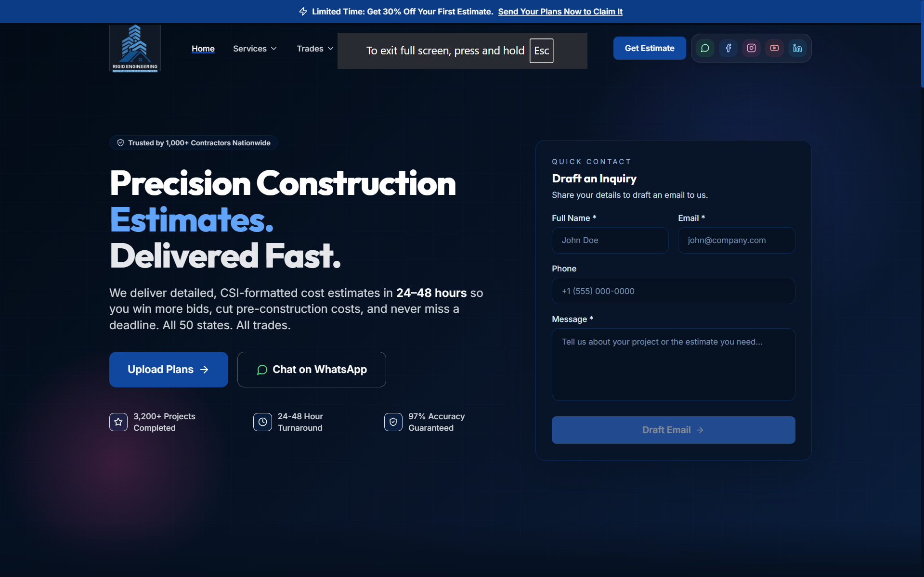
Task: Start a Chat on WhatsApp
Action: 312,370
